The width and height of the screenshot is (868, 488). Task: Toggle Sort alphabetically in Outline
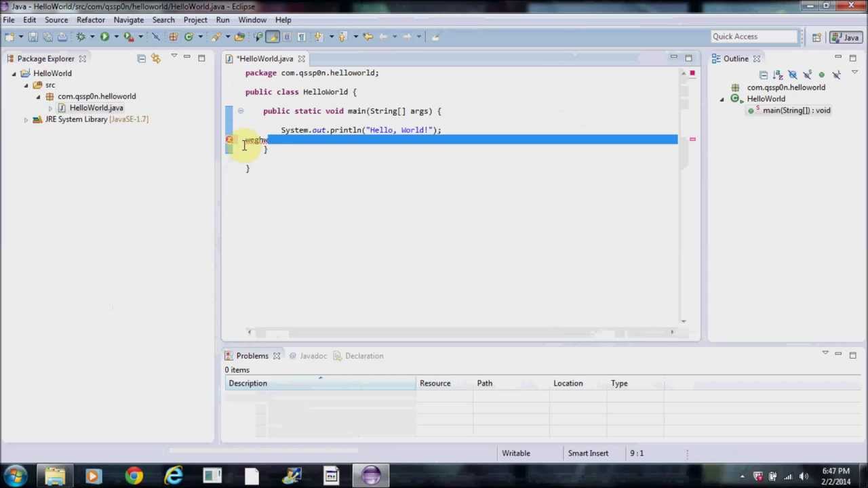[x=778, y=75]
